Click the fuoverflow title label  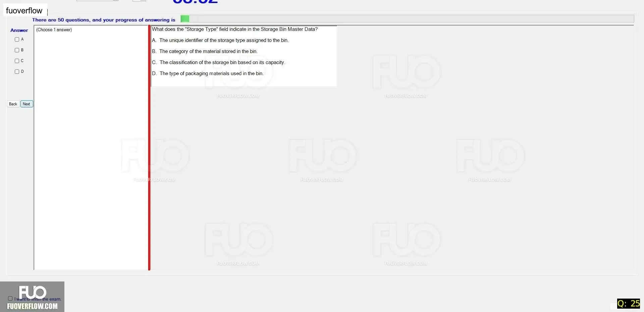tap(24, 11)
